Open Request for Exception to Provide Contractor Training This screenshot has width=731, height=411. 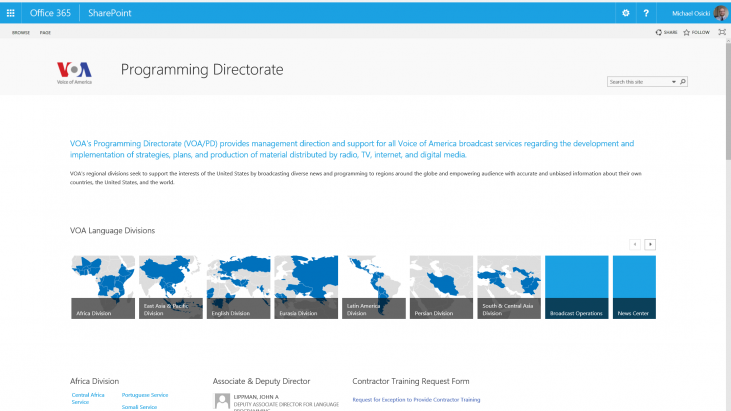tap(416, 400)
